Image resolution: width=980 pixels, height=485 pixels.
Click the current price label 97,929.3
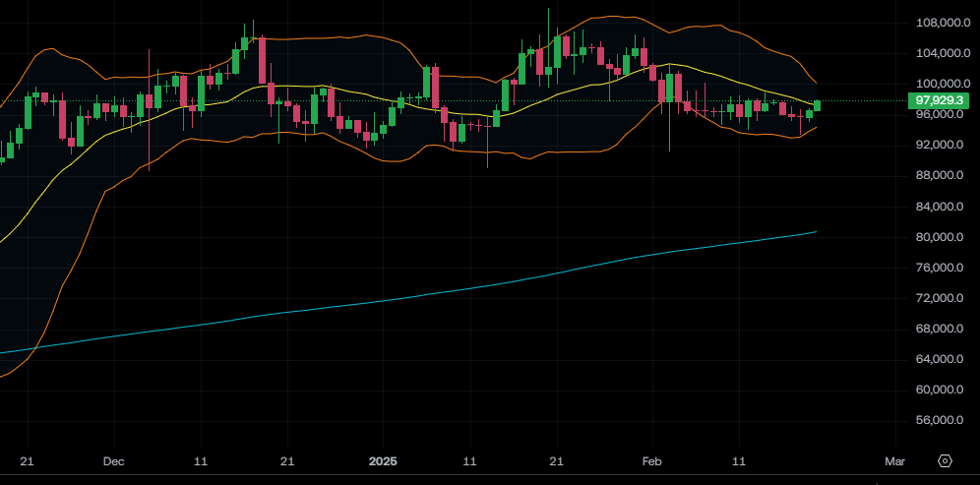coord(939,100)
